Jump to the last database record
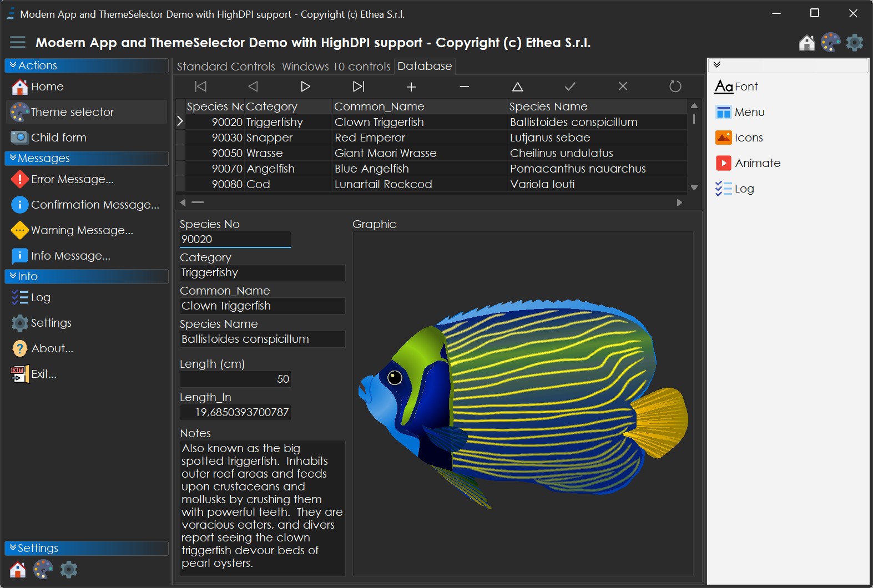Screen dimensions: 873x588 tap(359, 87)
